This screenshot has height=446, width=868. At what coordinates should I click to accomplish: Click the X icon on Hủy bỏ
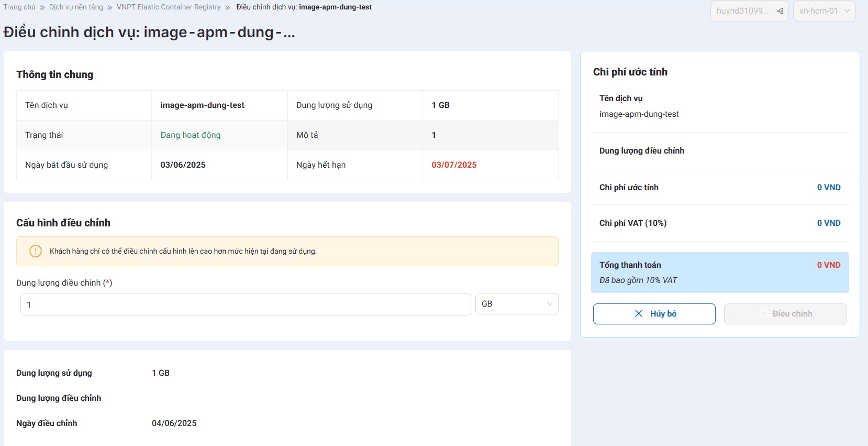click(639, 313)
